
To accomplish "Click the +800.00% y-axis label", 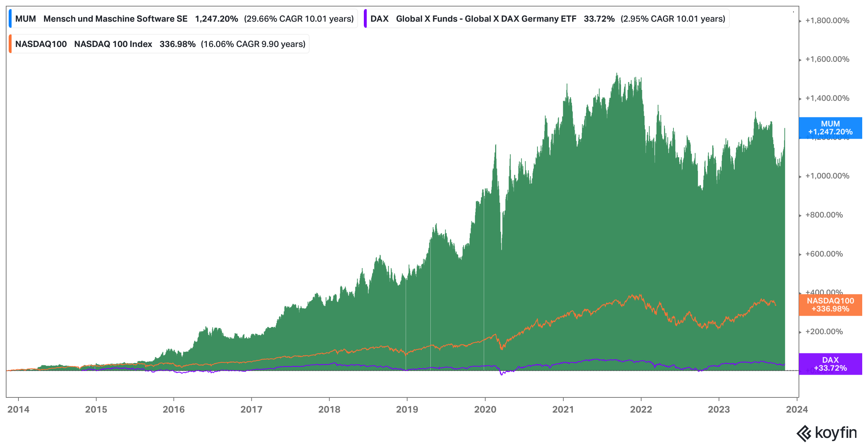I will pos(824,215).
